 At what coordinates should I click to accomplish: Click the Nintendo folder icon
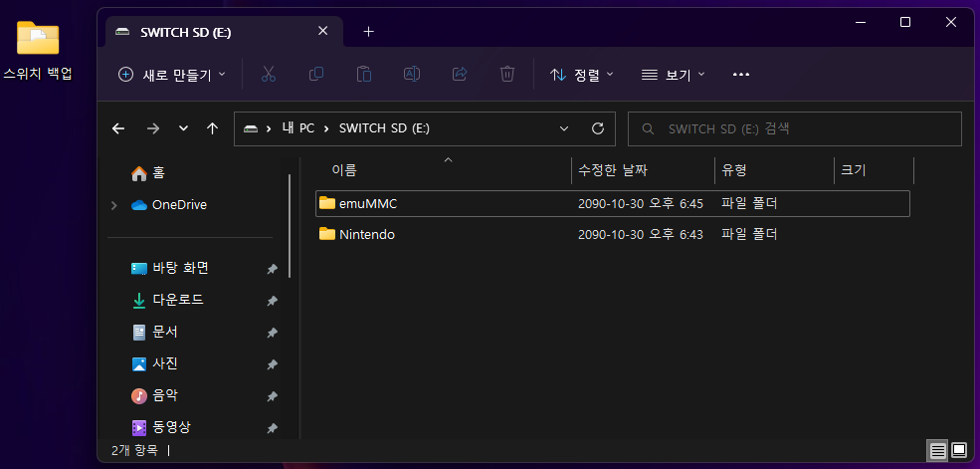(327, 235)
